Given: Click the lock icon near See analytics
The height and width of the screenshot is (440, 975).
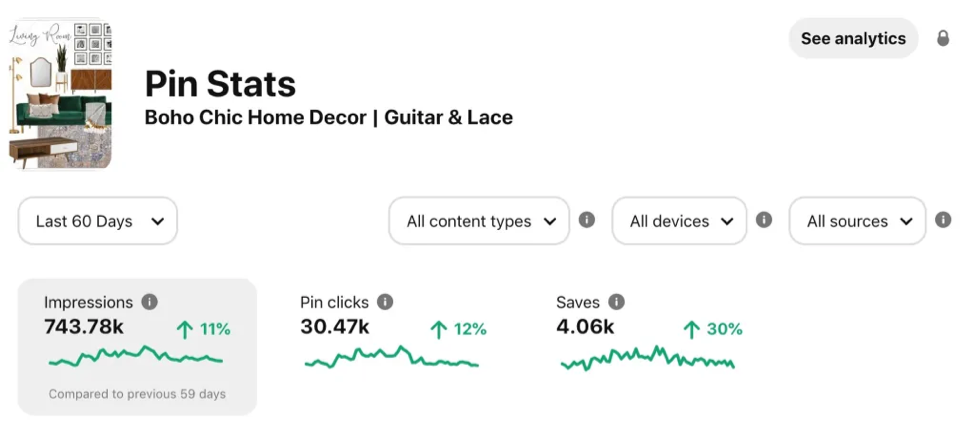Looking at the screenshot, I should 942,38.
